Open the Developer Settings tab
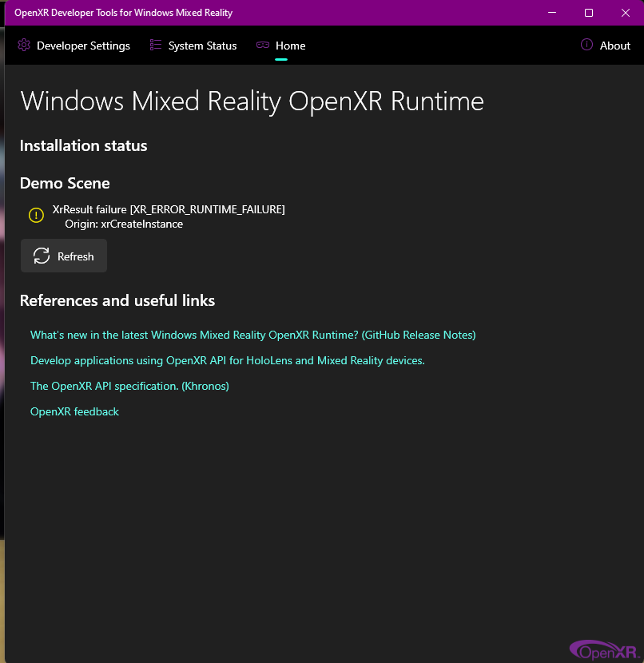The height and width of the screenshot is (663, 644). (x=74, y=46)
